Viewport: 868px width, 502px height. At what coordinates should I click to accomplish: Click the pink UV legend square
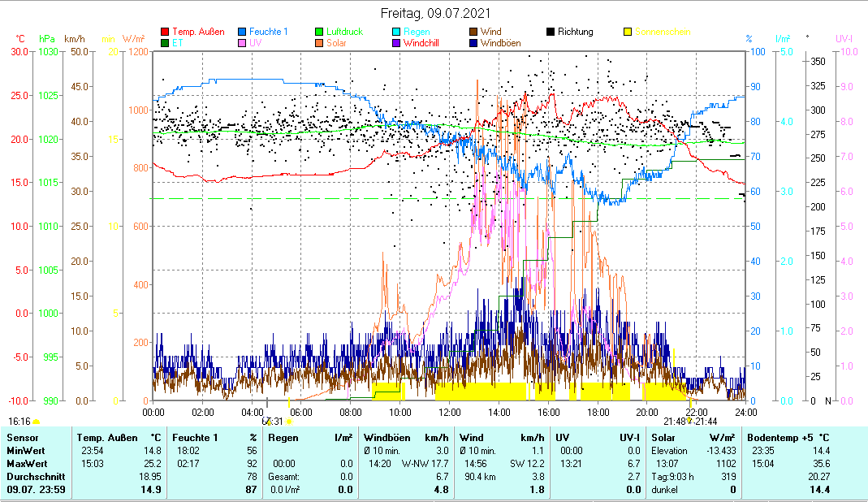coord(243,43)
